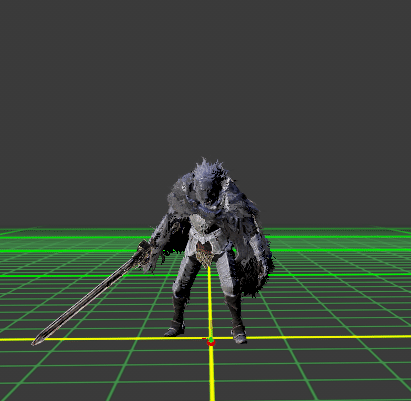
Task: Select the fur-covered arm hanging on the right
Action: pos(257,260)
